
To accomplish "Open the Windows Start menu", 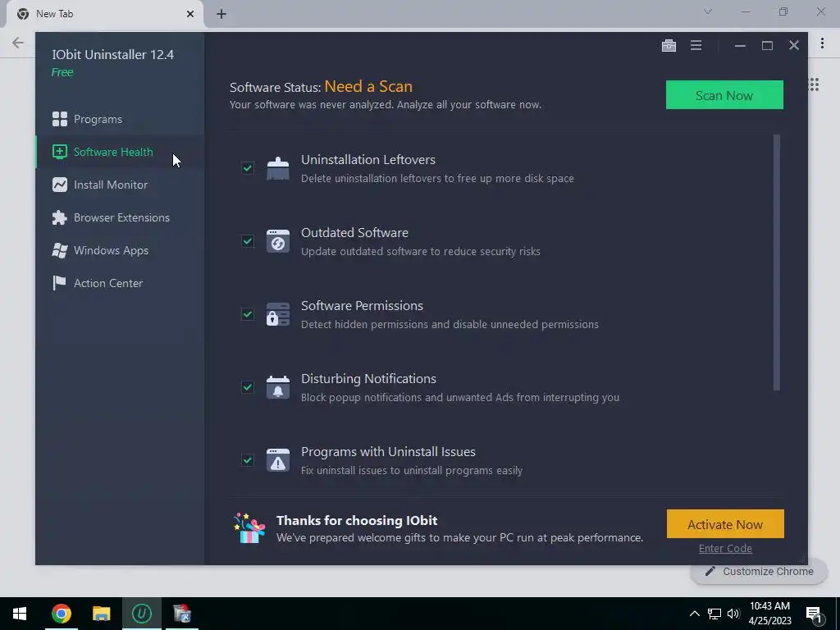I will click(x=20, y=614).
